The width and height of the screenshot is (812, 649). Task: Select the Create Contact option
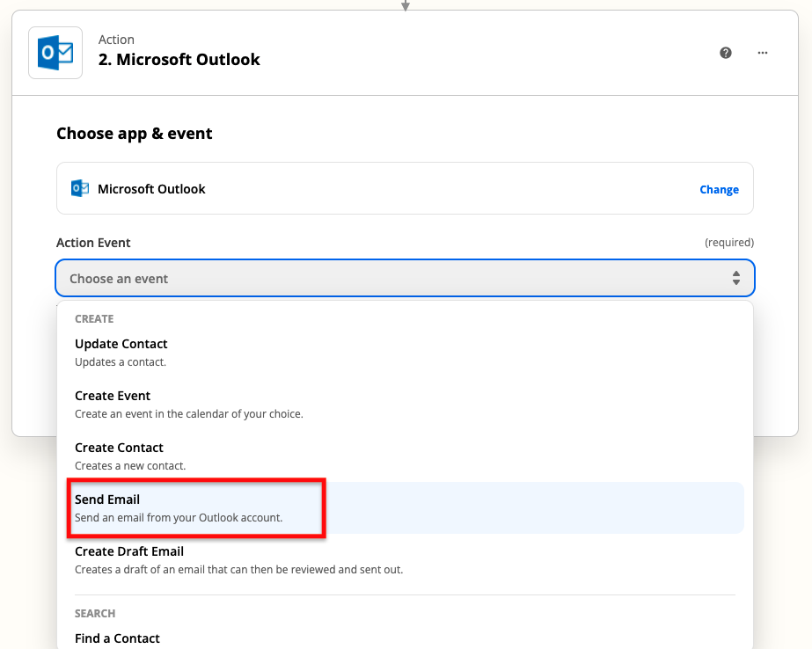coord(405,456)
